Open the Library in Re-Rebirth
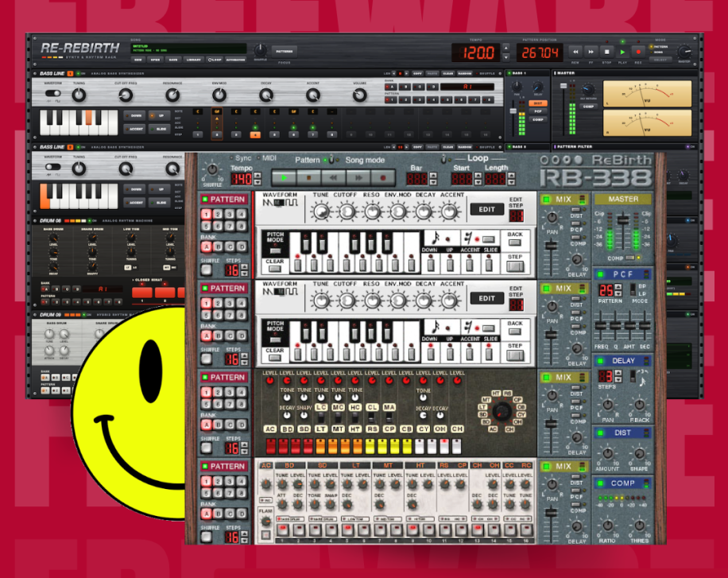 [x=194, y=60]
